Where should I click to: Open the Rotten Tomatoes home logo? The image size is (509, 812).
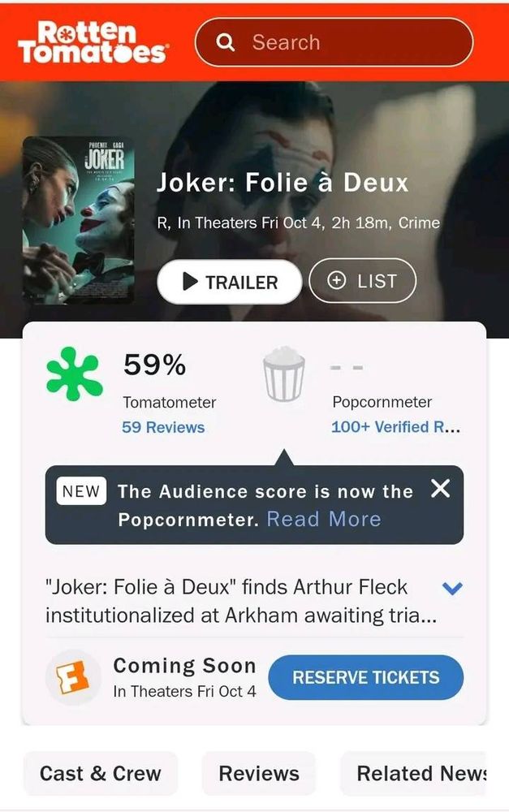93,42
